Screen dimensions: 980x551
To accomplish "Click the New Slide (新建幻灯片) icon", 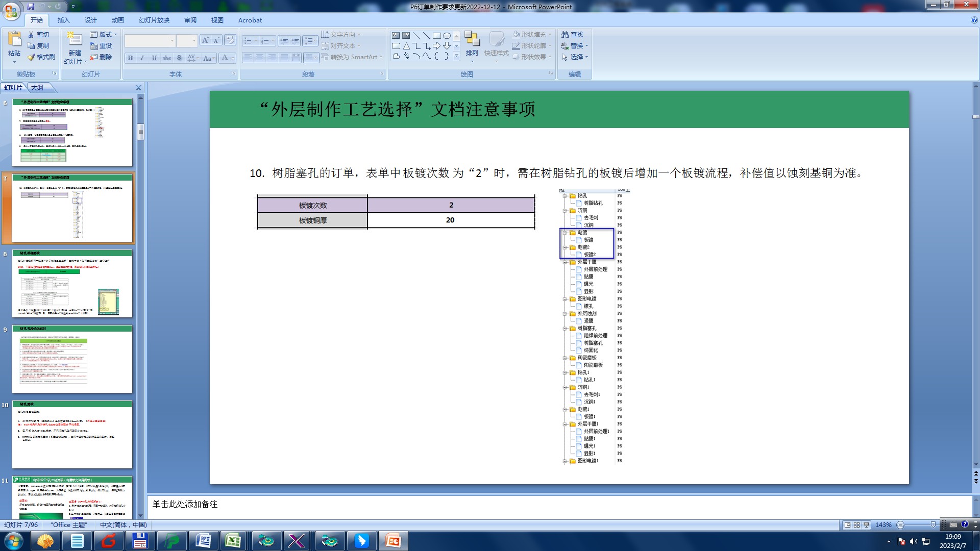I will point(75,39).
